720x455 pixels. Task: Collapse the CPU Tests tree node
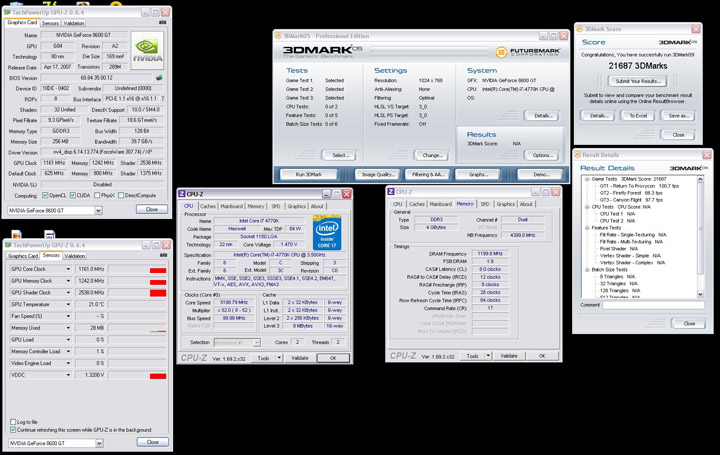pyautogui.click(x=587, y=207)
